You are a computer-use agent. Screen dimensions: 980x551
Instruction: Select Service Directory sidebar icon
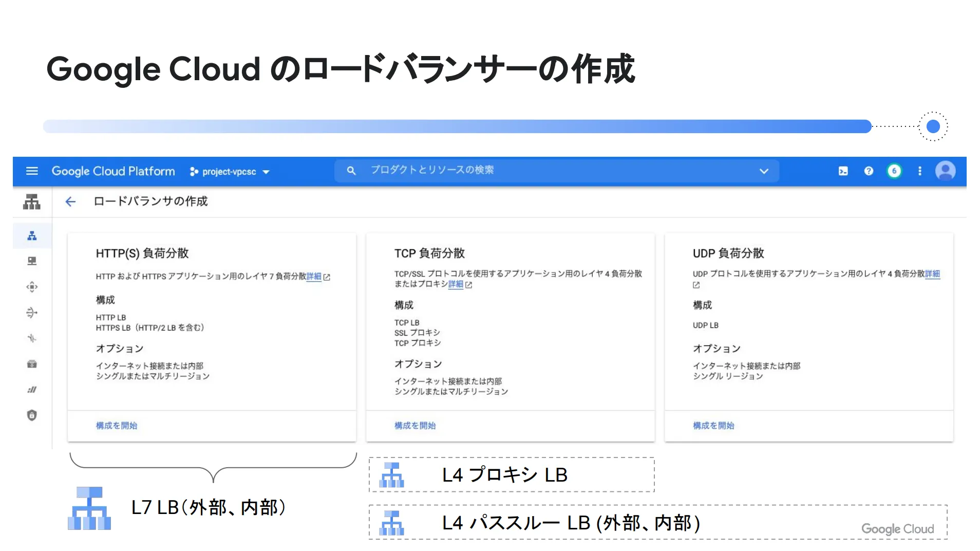point(32,364)
